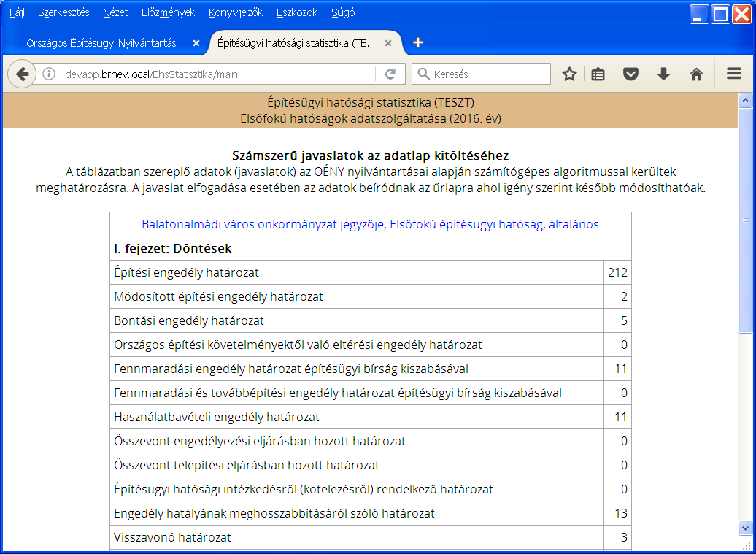The image size is (756, 554).
Task: Bookmark this page with the star icon
Action: 569,74
